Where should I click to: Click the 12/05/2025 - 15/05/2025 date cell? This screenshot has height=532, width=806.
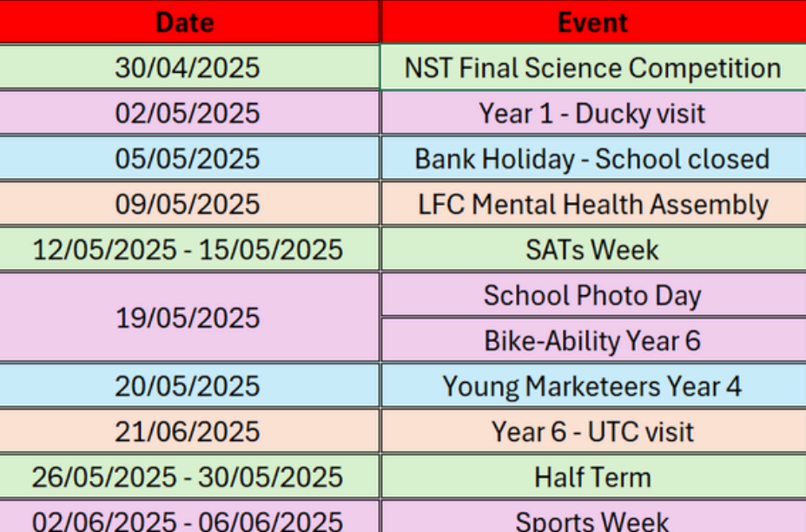[x=189, y=249]
